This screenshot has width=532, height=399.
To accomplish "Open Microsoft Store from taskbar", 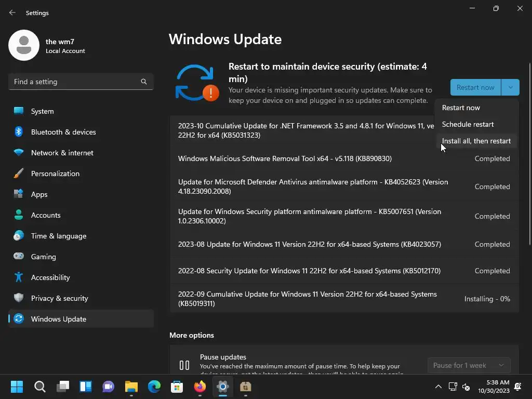I will (177, 387).
